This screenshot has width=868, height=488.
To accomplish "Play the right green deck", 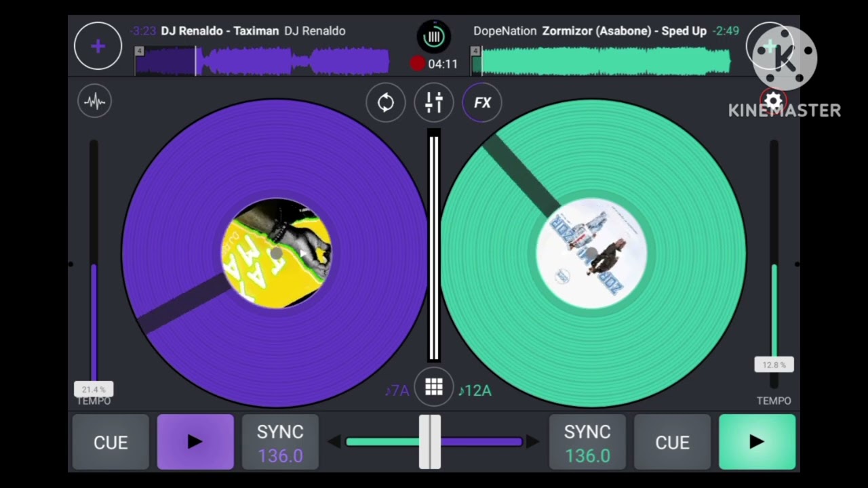I will (757, 442).
